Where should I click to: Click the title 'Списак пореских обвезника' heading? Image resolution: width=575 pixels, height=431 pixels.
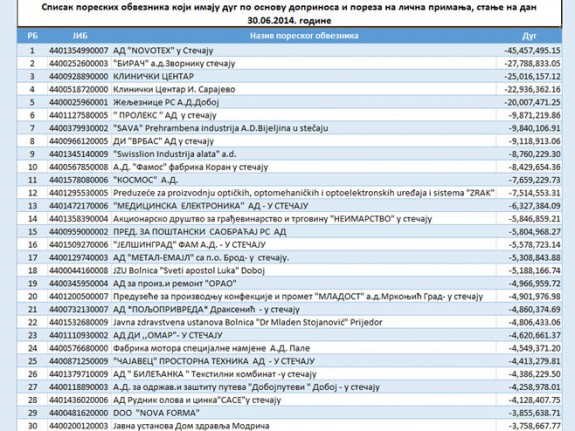coord(289,14)
